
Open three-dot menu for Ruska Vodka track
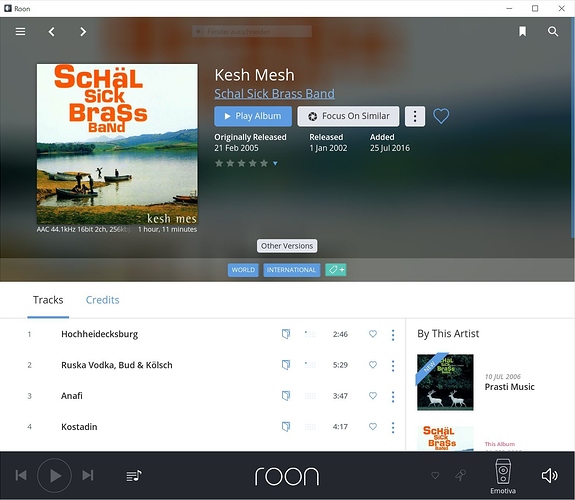[x=393, y=365]
